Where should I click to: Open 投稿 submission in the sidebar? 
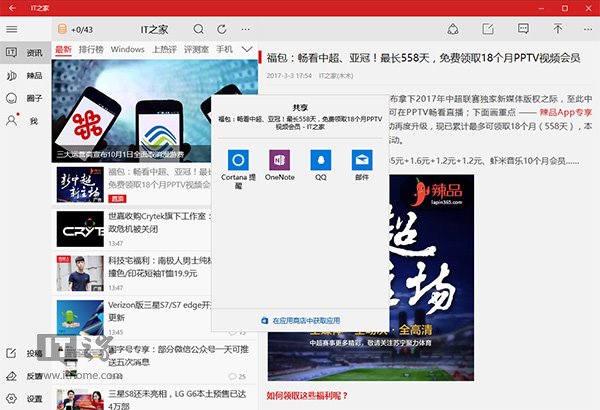(x=25, y=353)
